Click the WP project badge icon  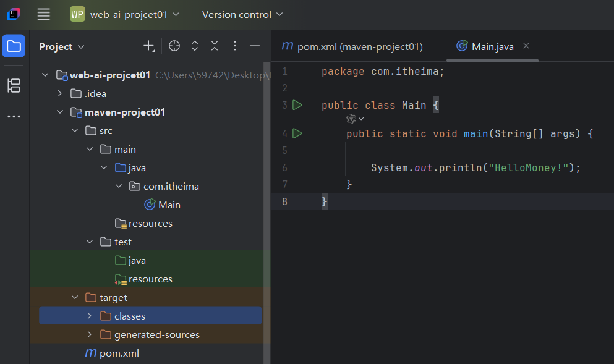(x=77, y=14)
